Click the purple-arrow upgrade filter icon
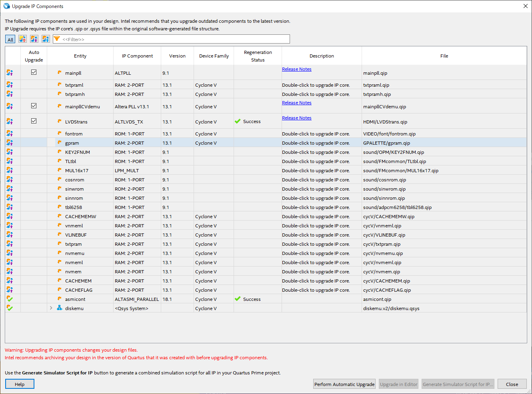This screenshot has width=532, height=394. 34,39
